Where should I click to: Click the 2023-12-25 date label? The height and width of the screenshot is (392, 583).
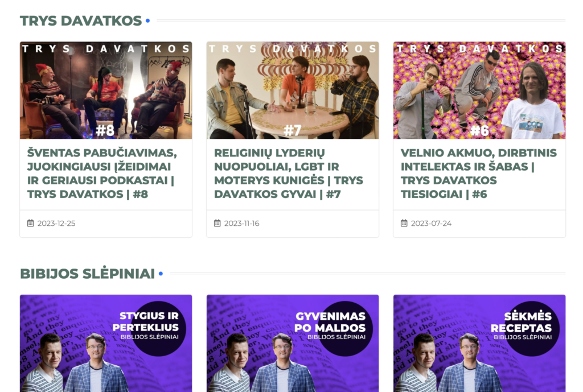[x=56, y=224]
